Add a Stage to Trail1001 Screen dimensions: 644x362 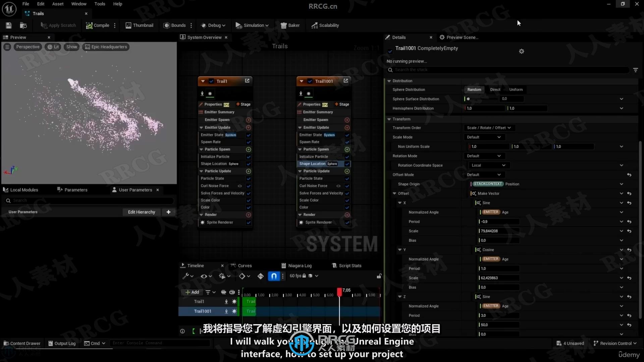click(342, 104)
